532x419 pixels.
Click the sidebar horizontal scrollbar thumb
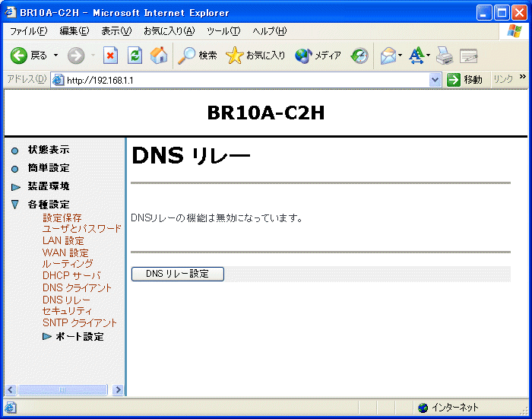tap(62, 389)
